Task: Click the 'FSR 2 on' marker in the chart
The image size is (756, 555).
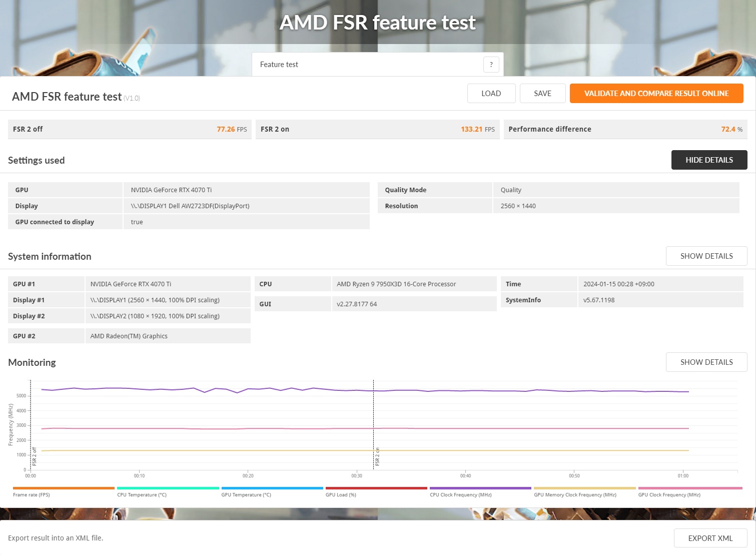Action: coord(377,456)
